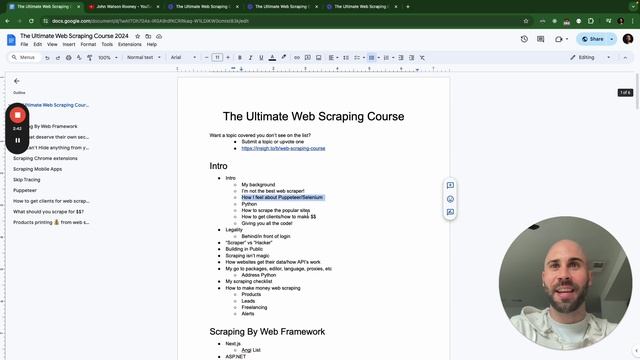Viewport: 640px width, 360px height.
Task: Show all comments icon
Action: [540, 39]
